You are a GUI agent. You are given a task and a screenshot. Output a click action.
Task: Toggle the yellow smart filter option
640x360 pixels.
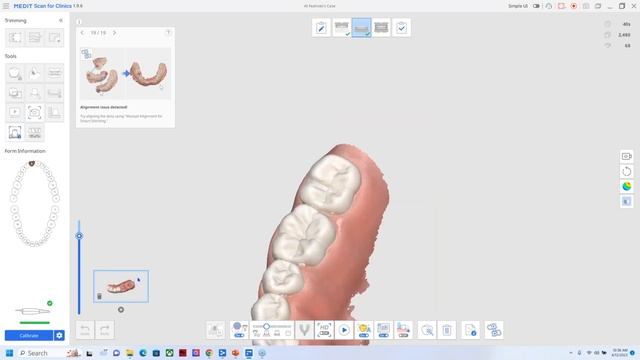364,330
